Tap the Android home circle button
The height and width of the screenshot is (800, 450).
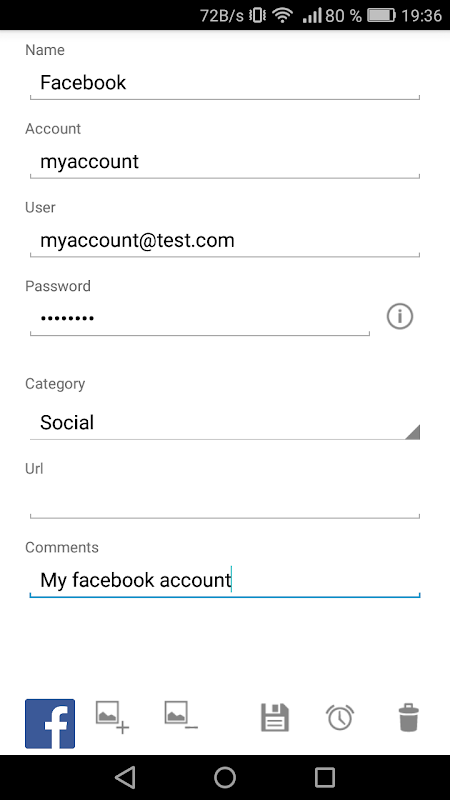click(224, 777)
